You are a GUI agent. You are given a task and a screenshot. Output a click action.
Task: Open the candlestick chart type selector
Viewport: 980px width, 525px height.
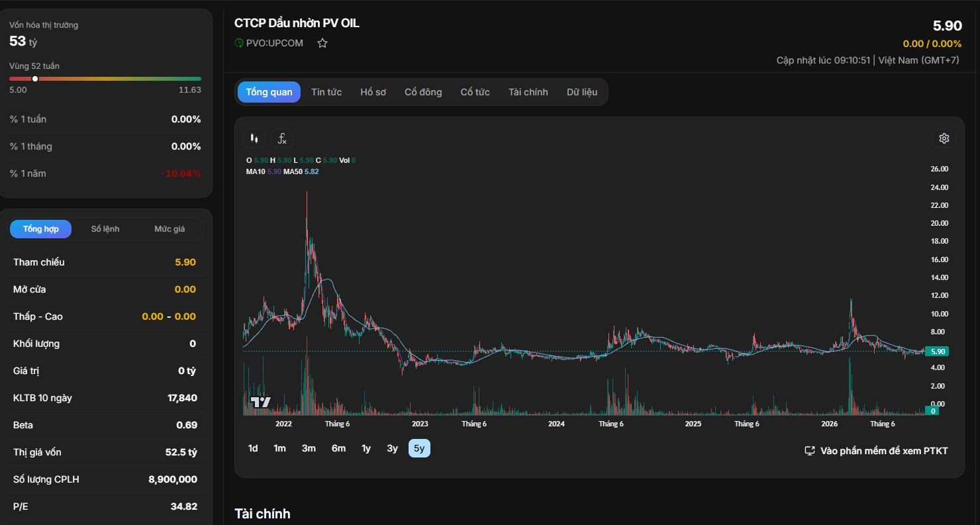(x=254, y=138)
